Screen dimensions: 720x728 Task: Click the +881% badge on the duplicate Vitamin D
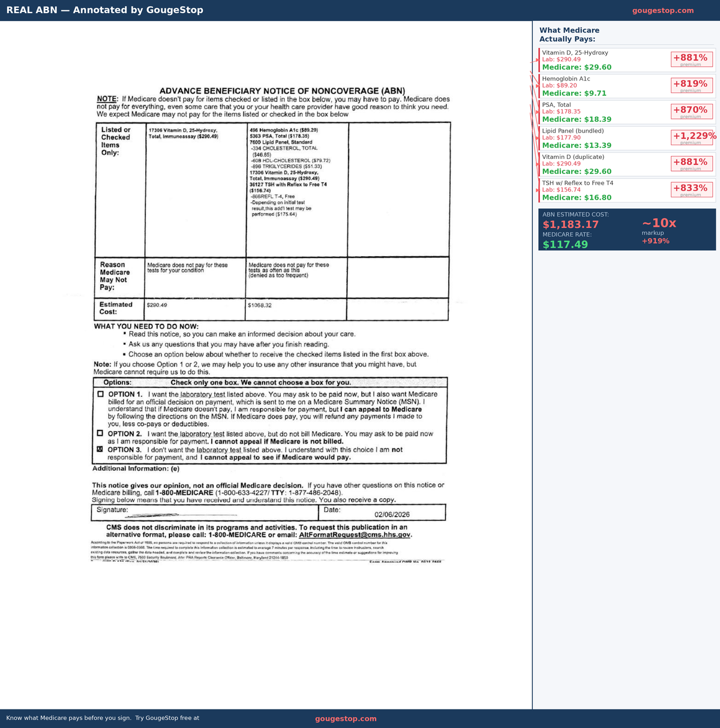click(x=691, y=163)
